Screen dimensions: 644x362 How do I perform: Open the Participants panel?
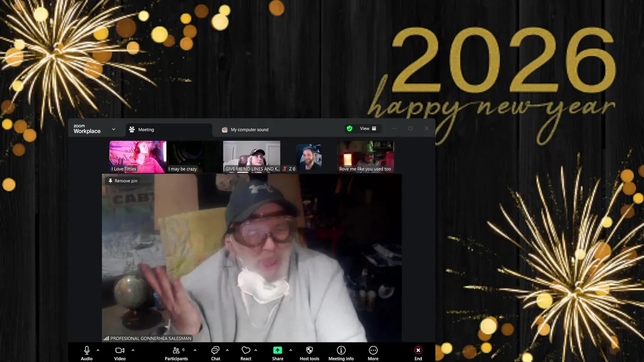coord(176,353)
